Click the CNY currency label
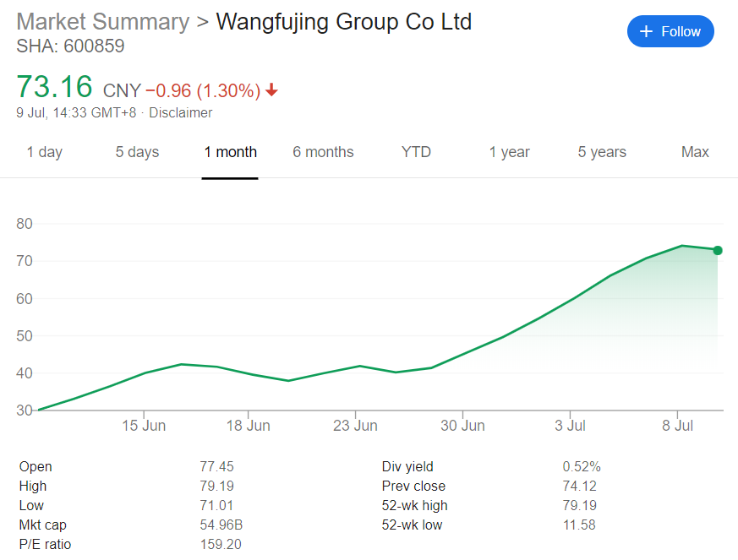Image resolution: width=738 pixels, height=560 pixels. [x=122, y=90]
